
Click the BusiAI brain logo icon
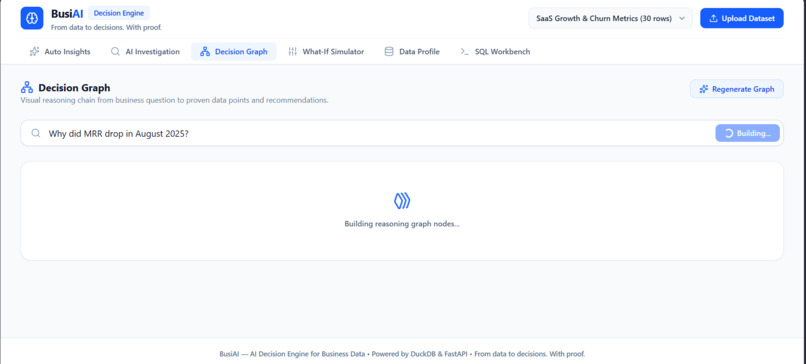[x=32, y=18]
